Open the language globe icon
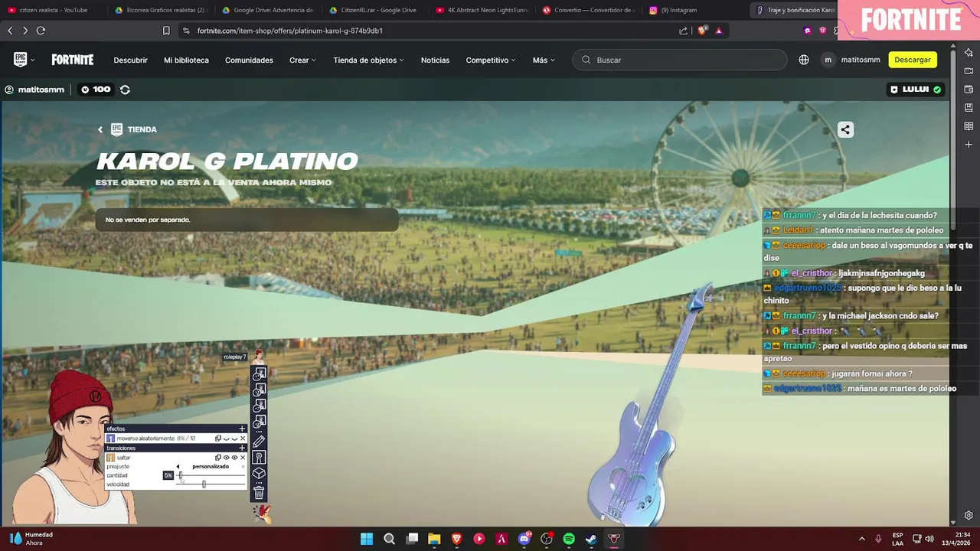 click(x=804, y=60)
